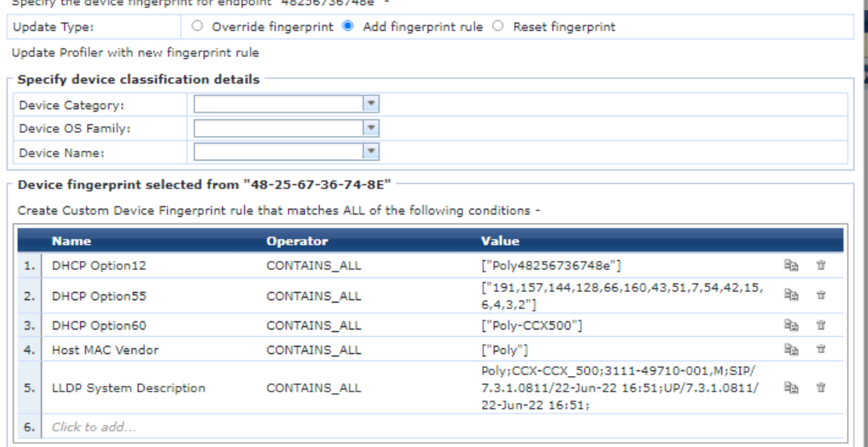Remove the DHCP Option60 rule with trash icon
Image resolution: width=868 pixels, height=447 pixels.
click(821, 326)
